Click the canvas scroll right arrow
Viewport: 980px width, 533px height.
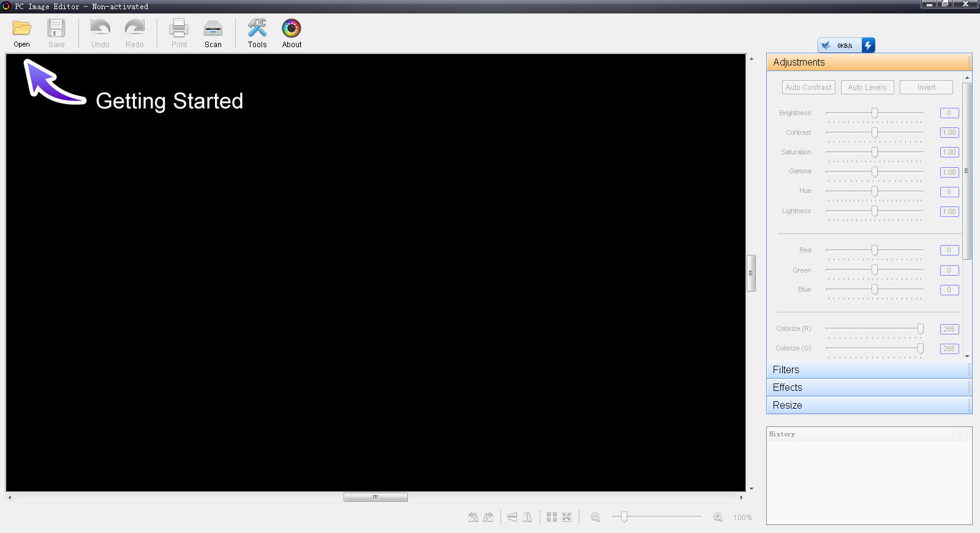coord(741,497)
